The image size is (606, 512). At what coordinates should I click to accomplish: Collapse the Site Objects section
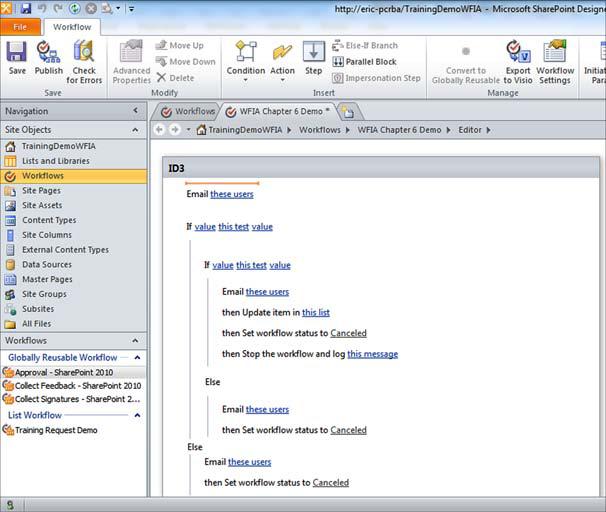pos(135,130)
